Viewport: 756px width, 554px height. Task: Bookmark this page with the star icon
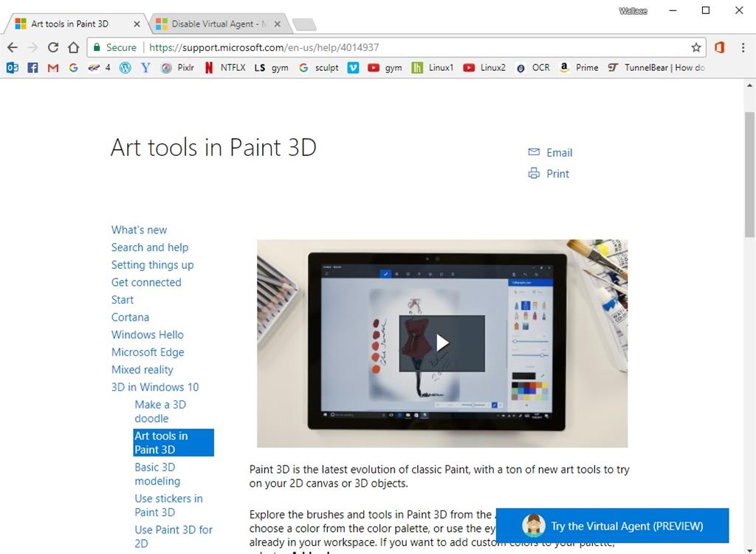pos(695,47)
